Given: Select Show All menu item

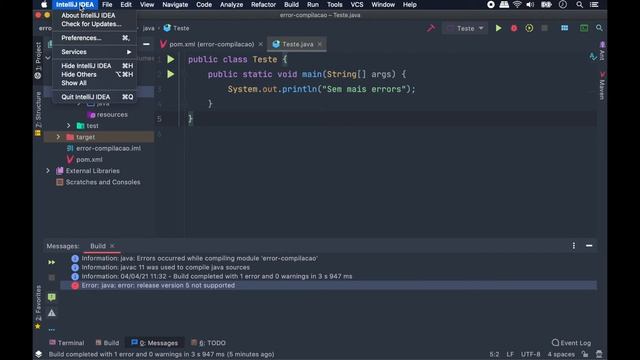Looking at the screenshot, I should pos(95,83).
